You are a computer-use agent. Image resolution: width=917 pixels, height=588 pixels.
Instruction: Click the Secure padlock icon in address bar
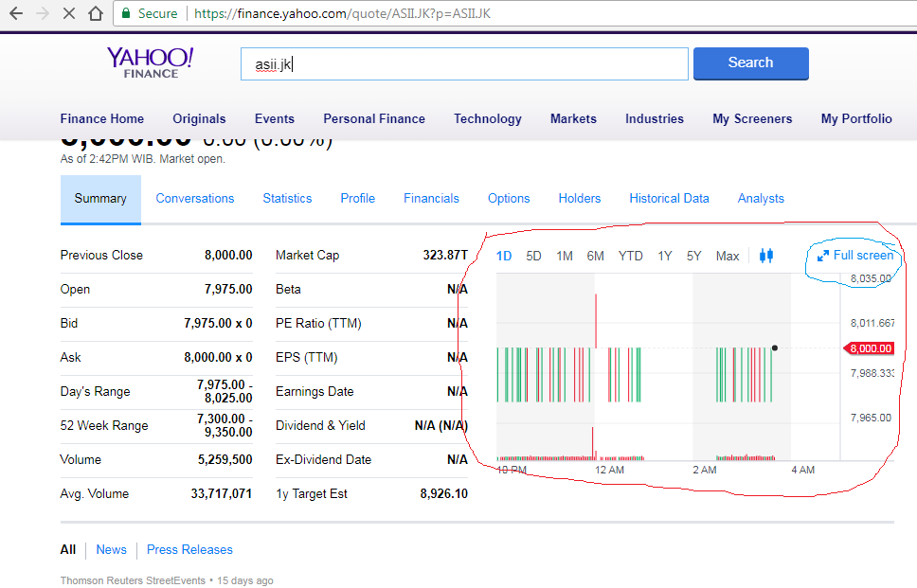(x=126, y=14)
